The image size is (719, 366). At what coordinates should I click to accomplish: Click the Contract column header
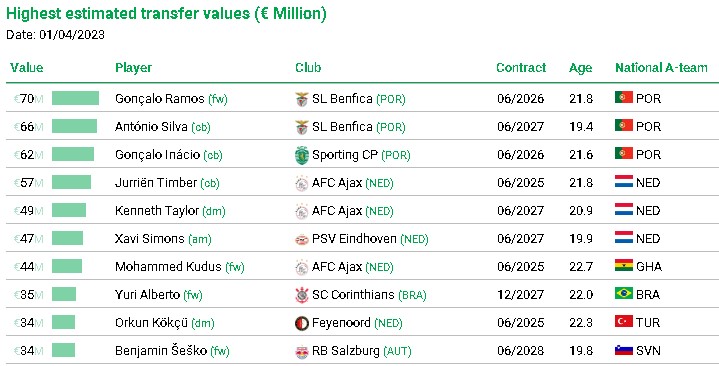click(x=521, y=68)
